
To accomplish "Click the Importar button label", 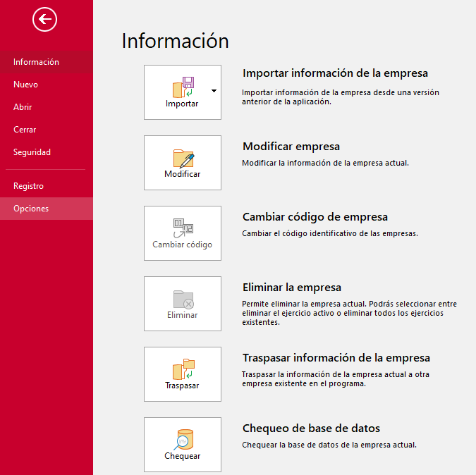I will pos(182,104).
